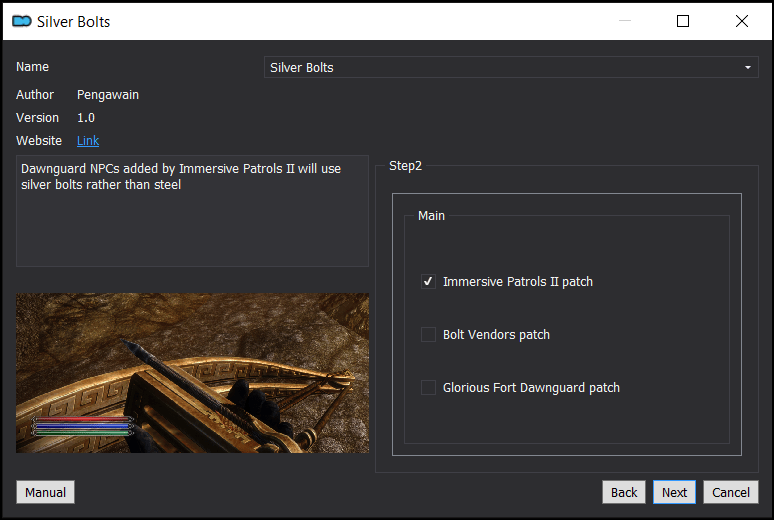This screenshot has width=774, height=520.
Task: Click the crossbow preview screenshot
Action: [193, 373]
